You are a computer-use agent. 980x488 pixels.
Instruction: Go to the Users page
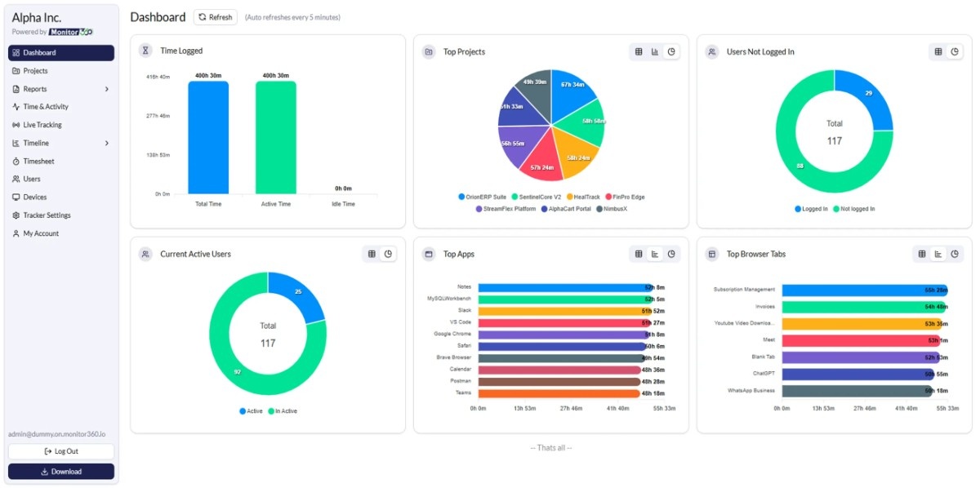pos(31,180)
